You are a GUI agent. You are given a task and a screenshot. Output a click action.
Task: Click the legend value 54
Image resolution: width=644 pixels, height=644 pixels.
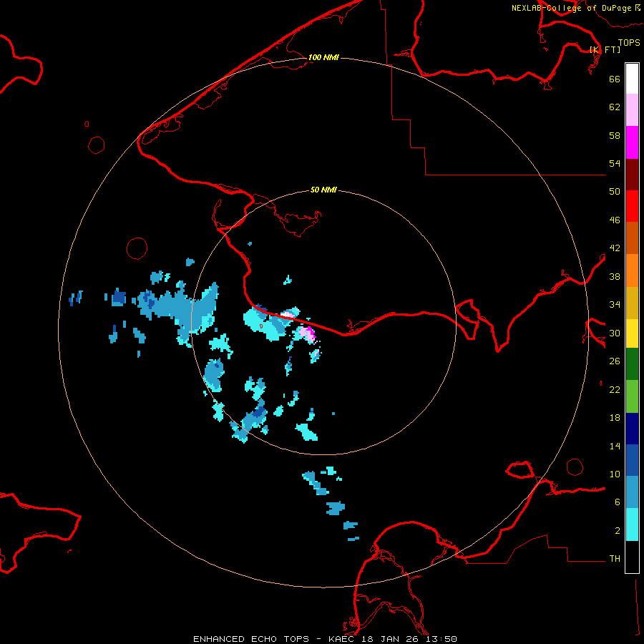[615, 163]
